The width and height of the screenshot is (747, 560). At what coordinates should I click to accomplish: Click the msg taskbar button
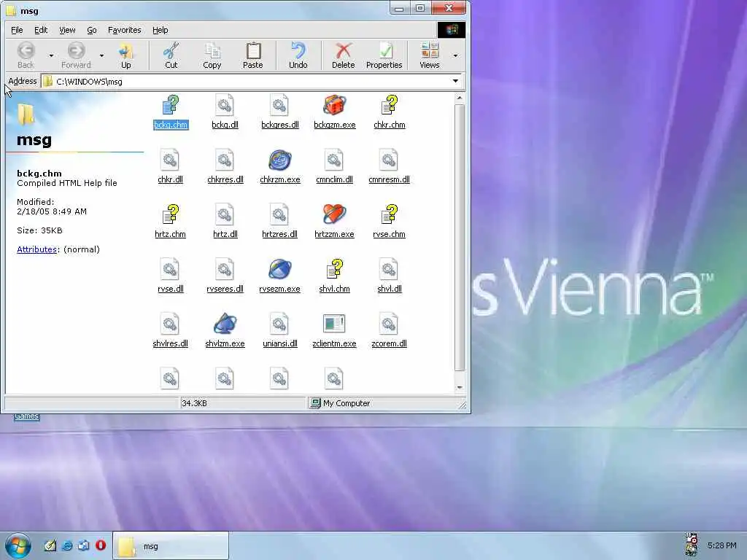click(171, 546)
